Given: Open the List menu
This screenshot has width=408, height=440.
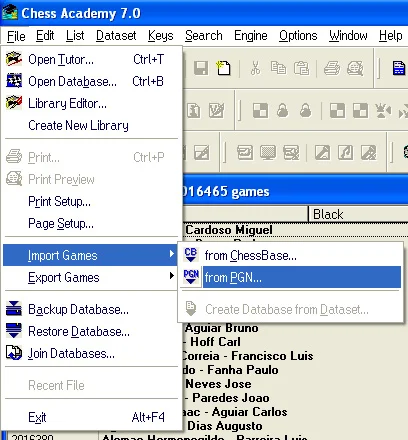Looking at the screenshot, I should (75, 36).
